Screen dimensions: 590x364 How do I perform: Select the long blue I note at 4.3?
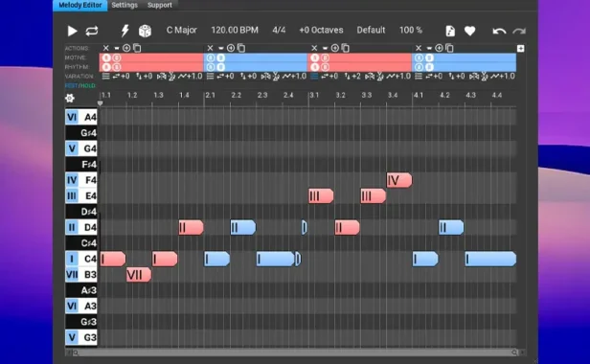tap(490, 259)
